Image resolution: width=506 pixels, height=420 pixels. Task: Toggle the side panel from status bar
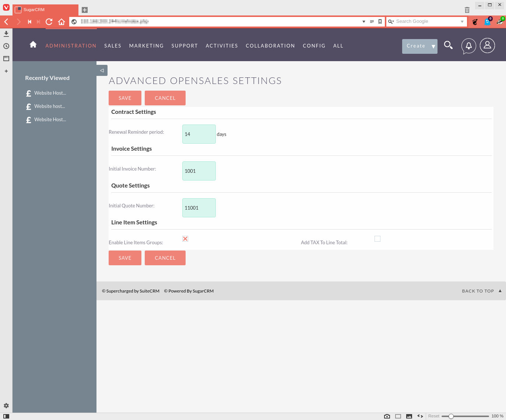6,416
